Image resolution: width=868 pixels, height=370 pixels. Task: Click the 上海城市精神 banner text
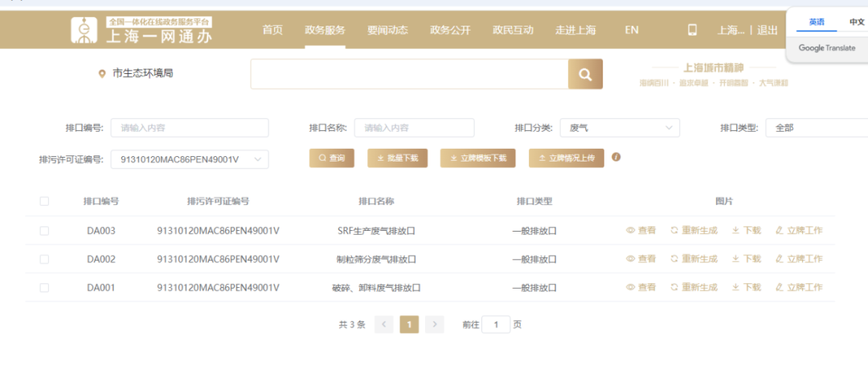point(714,68)
